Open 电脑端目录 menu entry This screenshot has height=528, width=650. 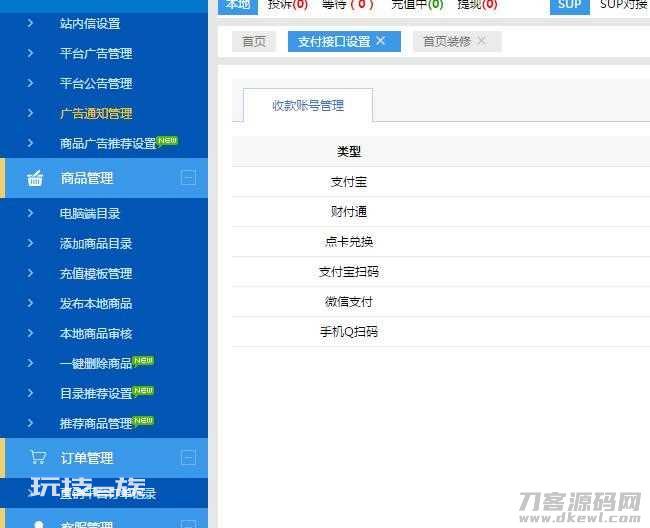point(90,213)
